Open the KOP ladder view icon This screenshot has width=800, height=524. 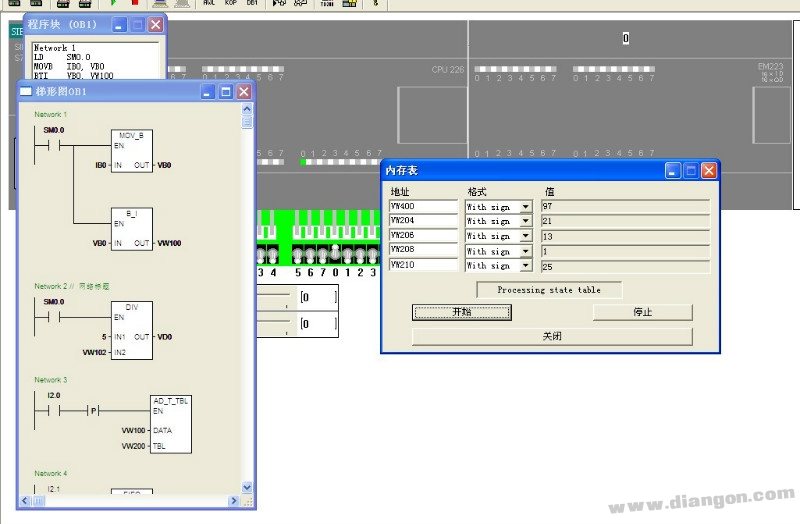(230, 4)
